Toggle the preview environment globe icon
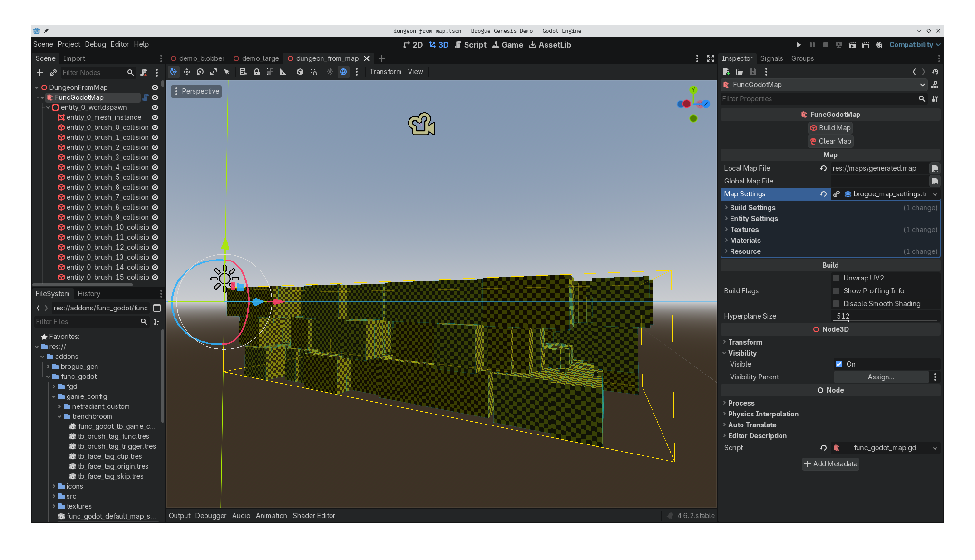 coord(343,72)
